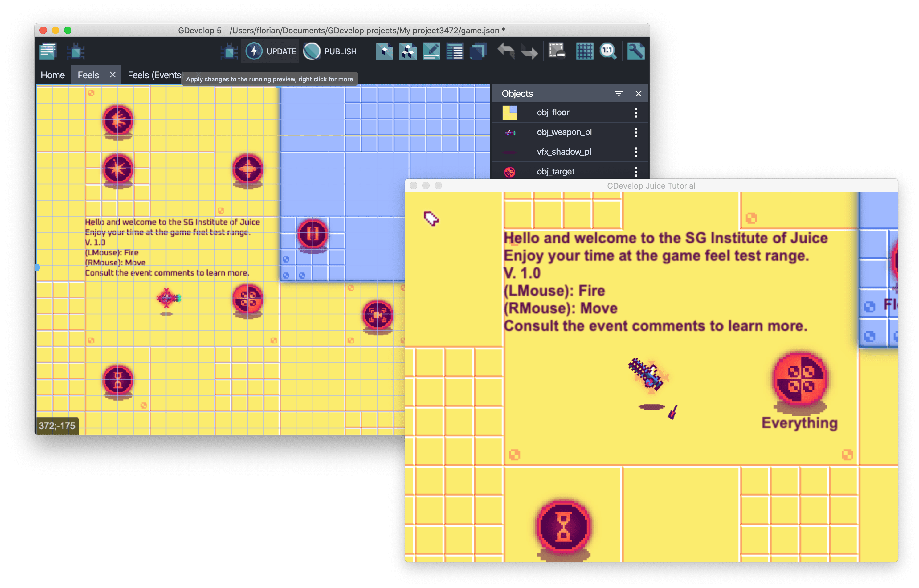Open options menu next to obj_weapon_pl

pos(636,132)
